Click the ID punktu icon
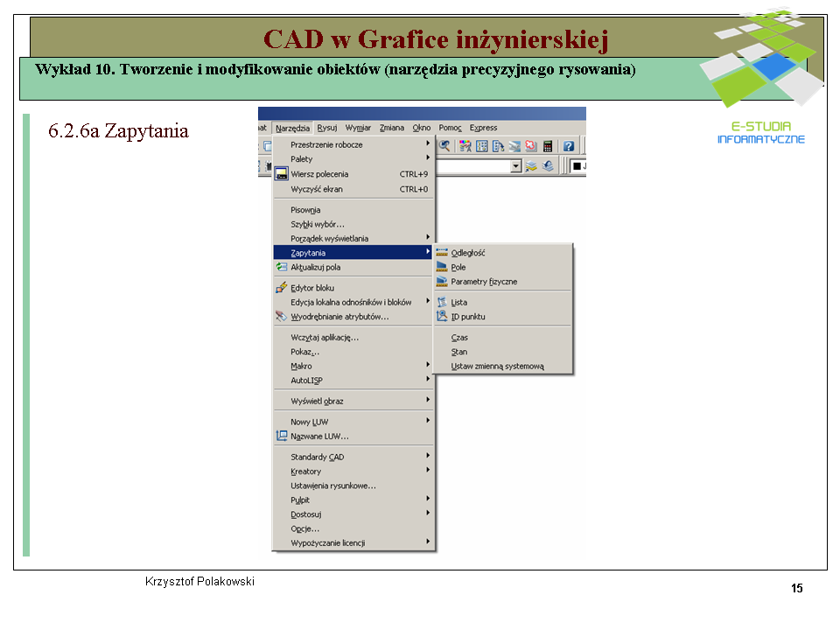 [x=442, y=317]
